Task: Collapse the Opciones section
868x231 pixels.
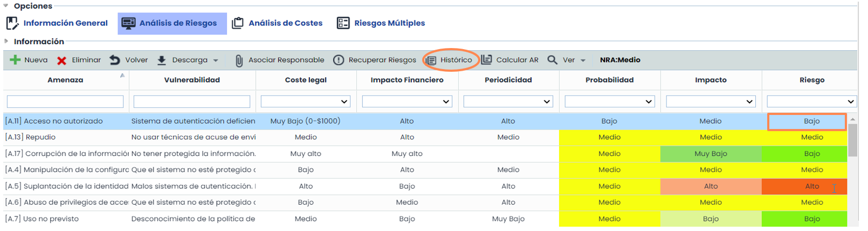Action: [6, 6]
